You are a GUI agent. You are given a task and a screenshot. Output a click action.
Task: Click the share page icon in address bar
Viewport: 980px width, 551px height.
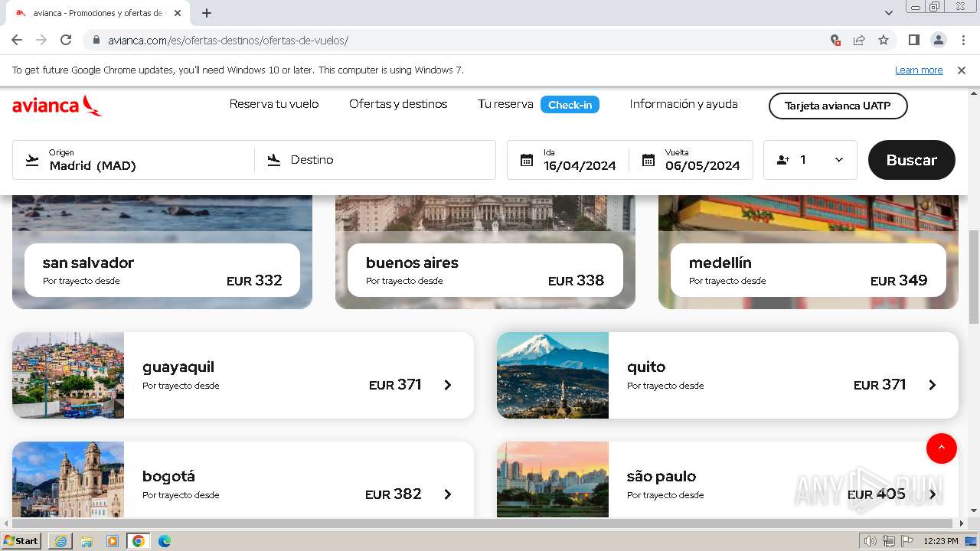(859, 40)
